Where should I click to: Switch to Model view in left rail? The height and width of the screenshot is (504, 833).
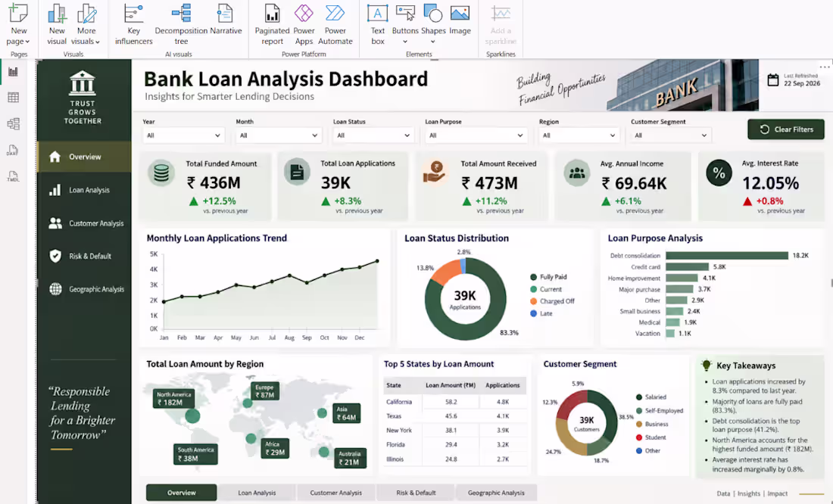click(x=14, y=124)
